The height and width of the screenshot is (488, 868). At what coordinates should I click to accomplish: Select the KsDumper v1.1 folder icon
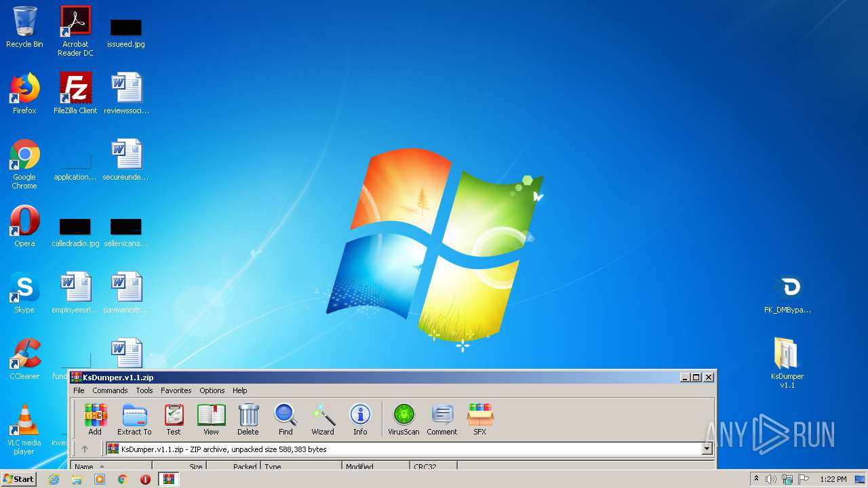pyautogui.click(x=787, y=363)
